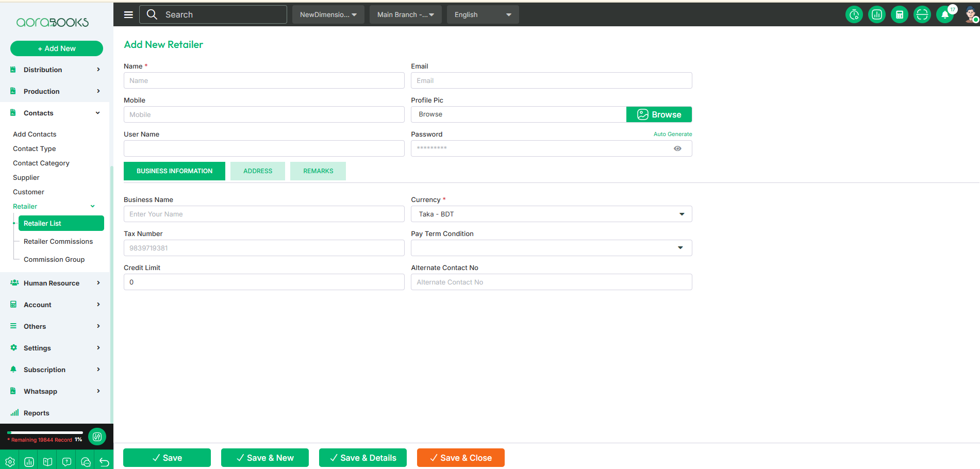Screen dimensions: 980x469
Task: Click the Business Name input field
Action: [264, 214]
